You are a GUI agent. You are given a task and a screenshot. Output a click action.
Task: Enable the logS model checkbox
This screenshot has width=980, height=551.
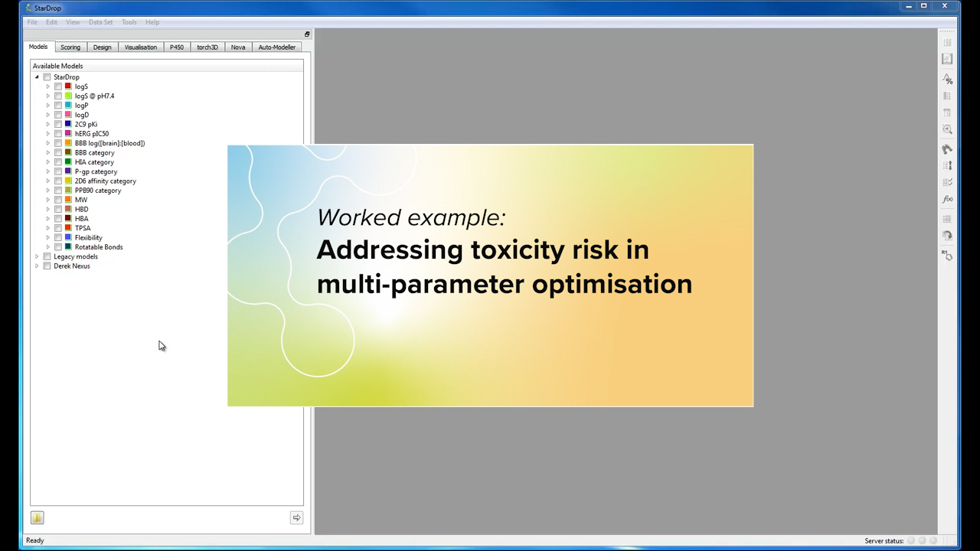(58, 86)
